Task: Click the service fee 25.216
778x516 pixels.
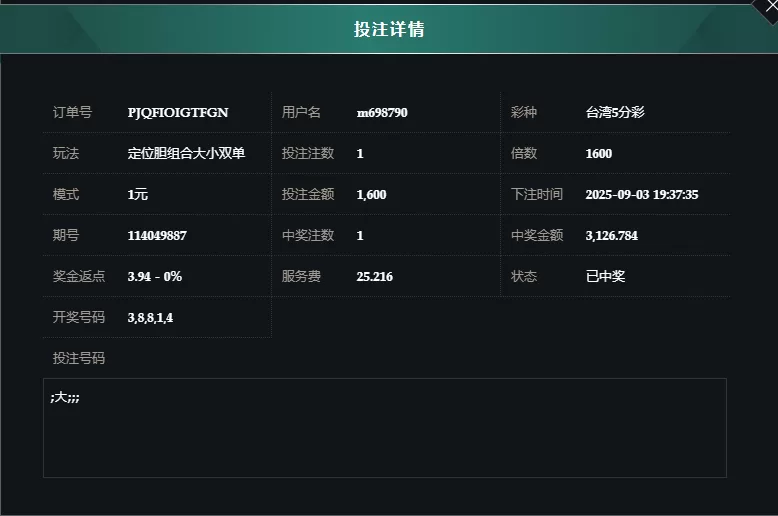Action: [x=374, y=276]
